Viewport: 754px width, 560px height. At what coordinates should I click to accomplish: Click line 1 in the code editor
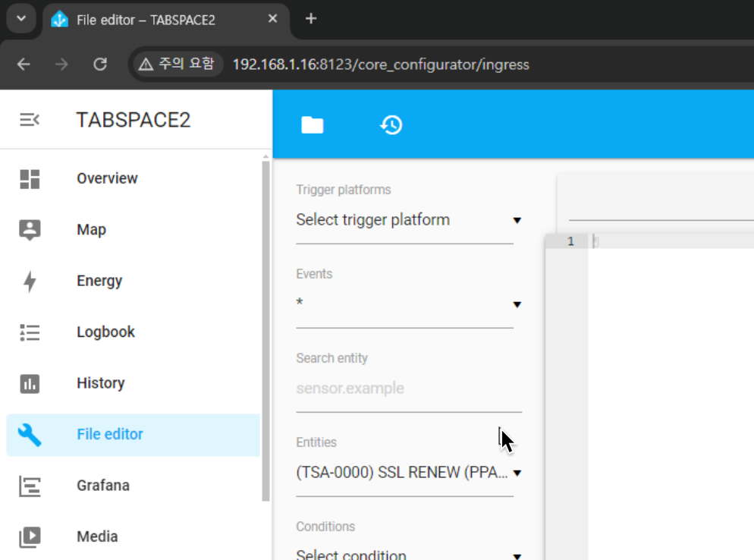tap(671, 241)
